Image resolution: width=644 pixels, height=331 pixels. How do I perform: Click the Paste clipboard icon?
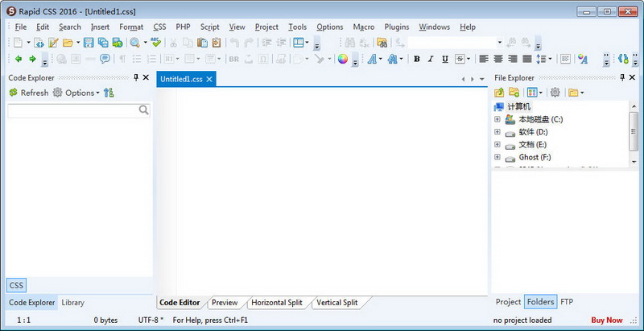pos(202,43)
